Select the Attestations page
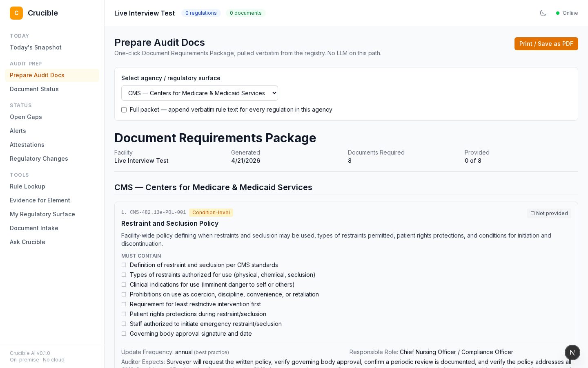This screenshot has width=588, height=368. coord(27,145)
